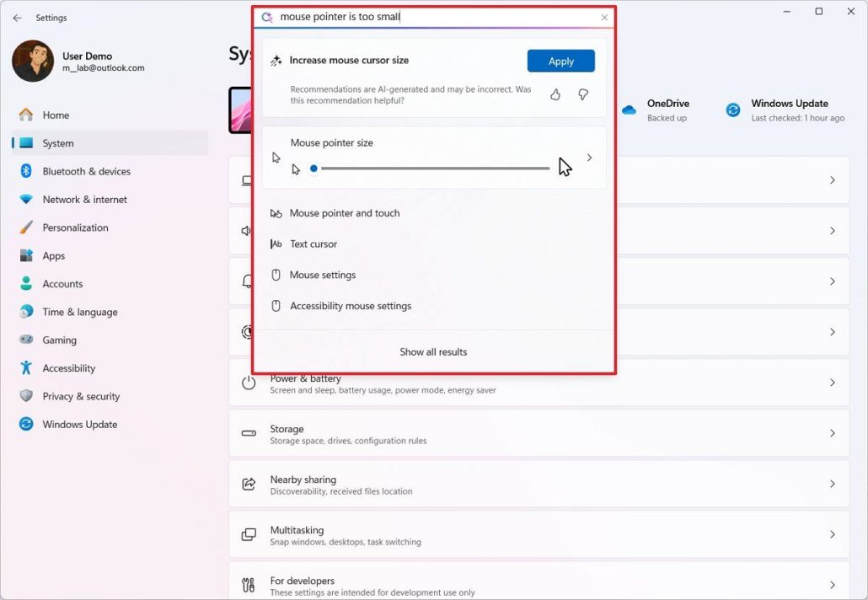
Task: Mark the recommendation unhelpful with thumbs down
Action: 583,94
